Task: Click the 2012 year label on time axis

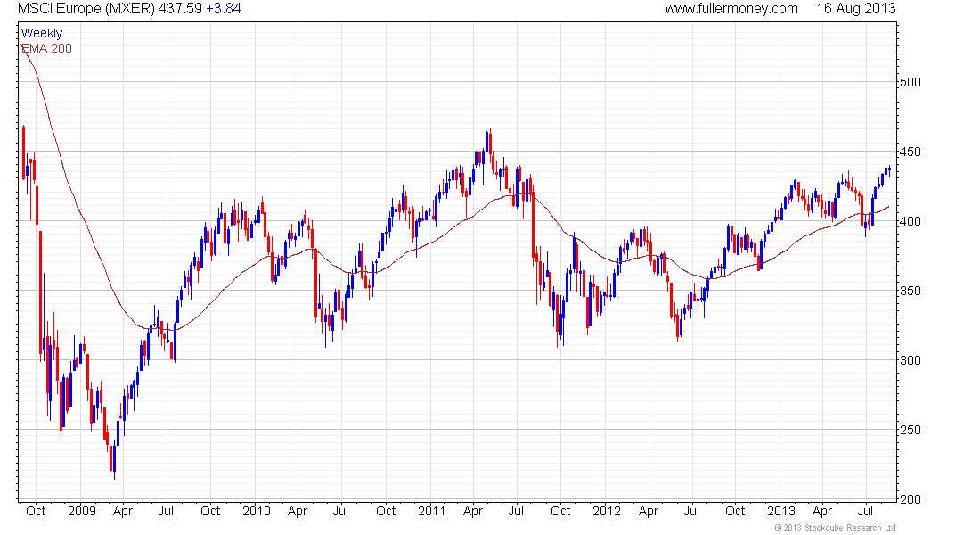Action: [607, 511]
